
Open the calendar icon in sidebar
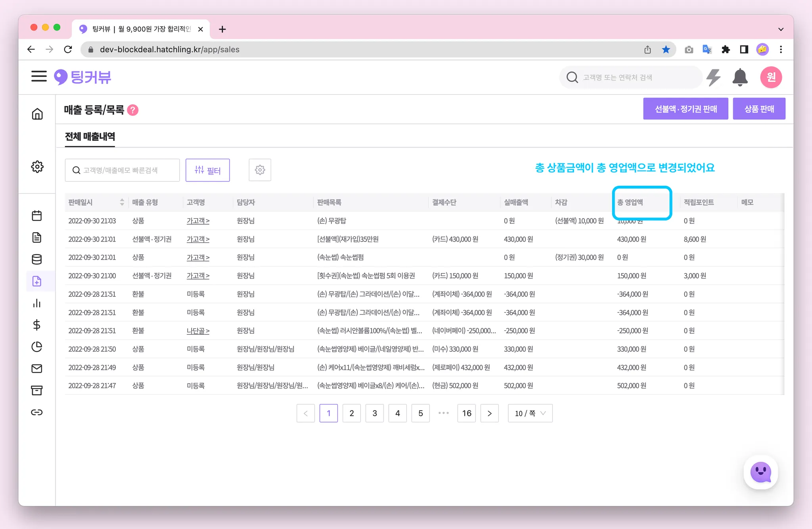[37, 215]
